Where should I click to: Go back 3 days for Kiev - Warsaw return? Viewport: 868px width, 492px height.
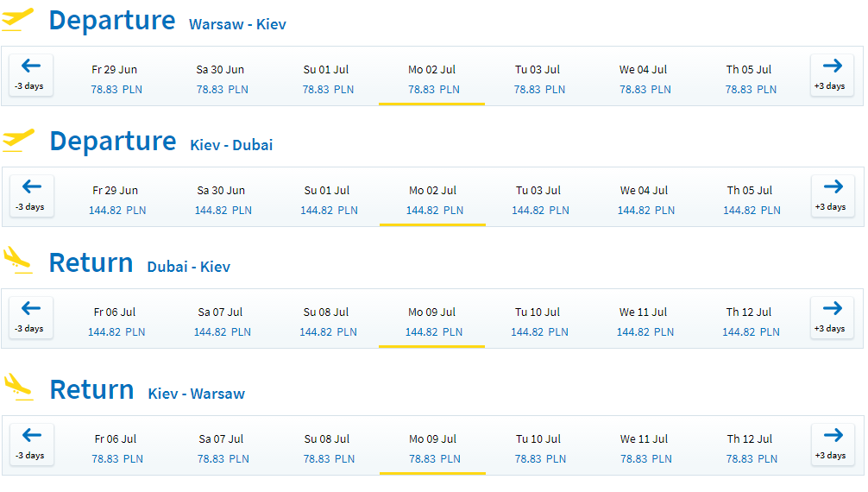click(32, 445)
